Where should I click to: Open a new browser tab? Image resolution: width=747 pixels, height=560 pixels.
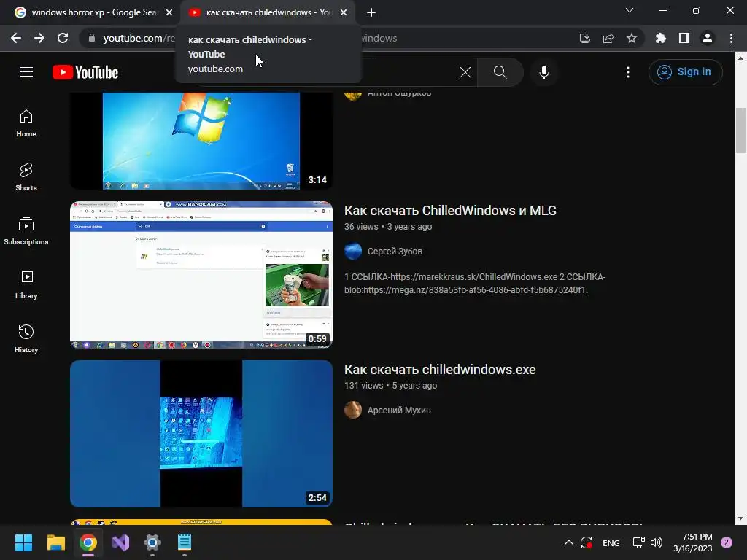pos(371,12)
